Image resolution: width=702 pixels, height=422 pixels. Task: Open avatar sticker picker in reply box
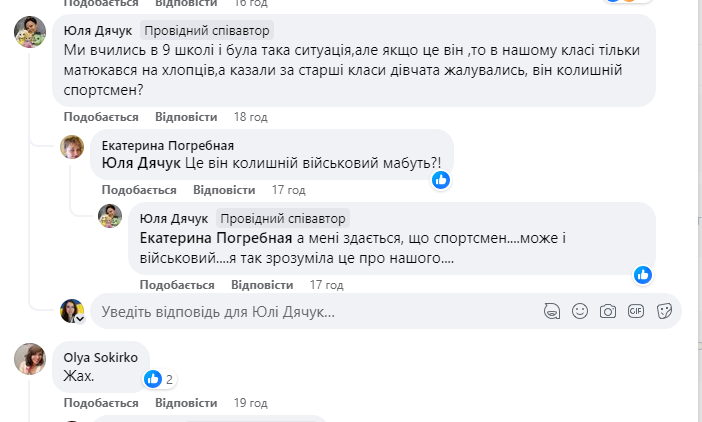pyautogui.click(x=551, y=311)
